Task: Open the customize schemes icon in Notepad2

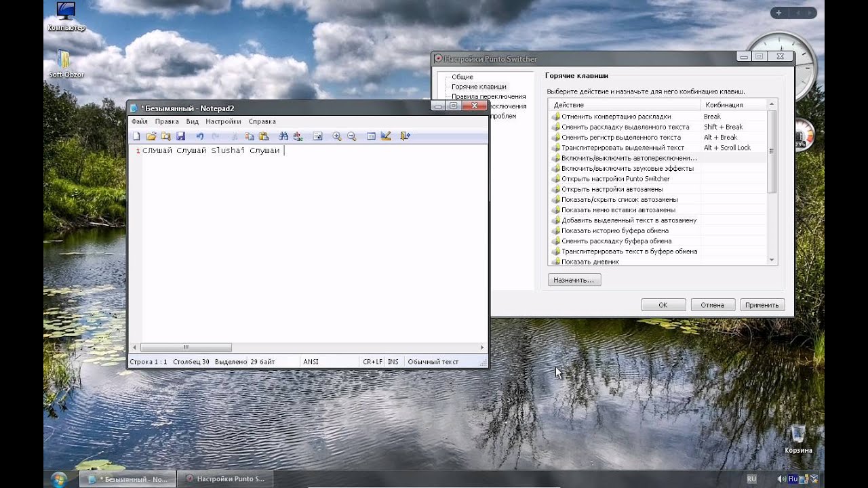Action: tap(386, 136)
